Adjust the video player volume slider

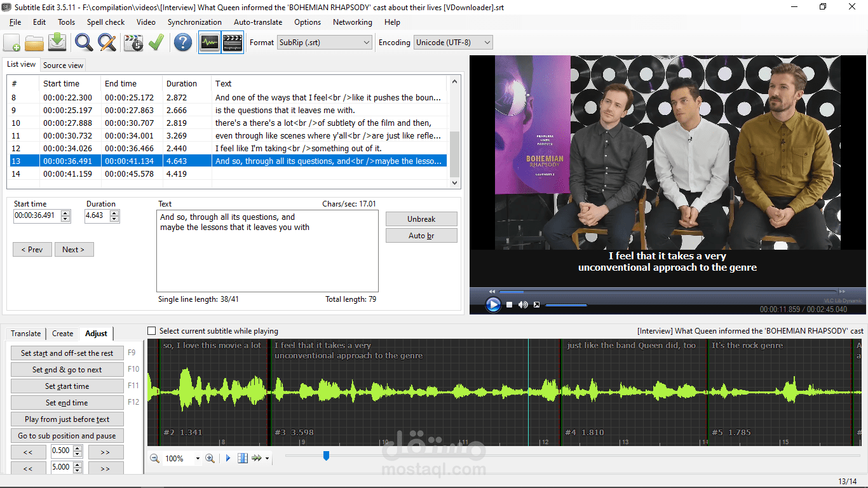click(x=566, y=305)
